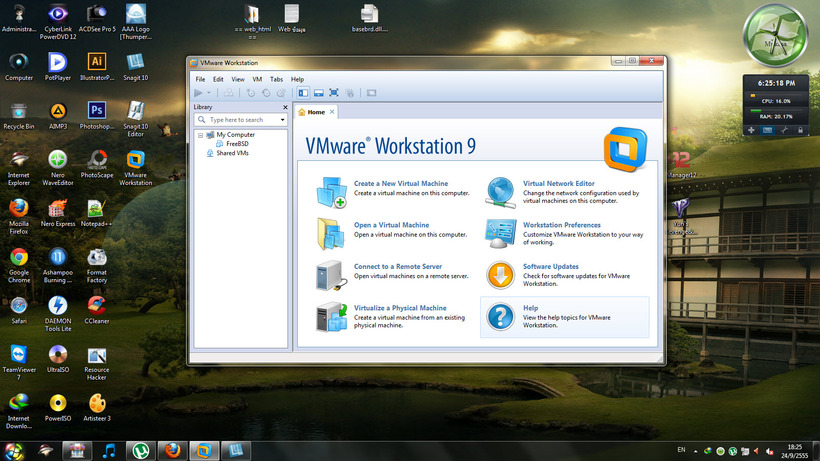Click Create a New Virtual Machine link
The width and height of the screenshot is (820, 461).
(401, 183)
